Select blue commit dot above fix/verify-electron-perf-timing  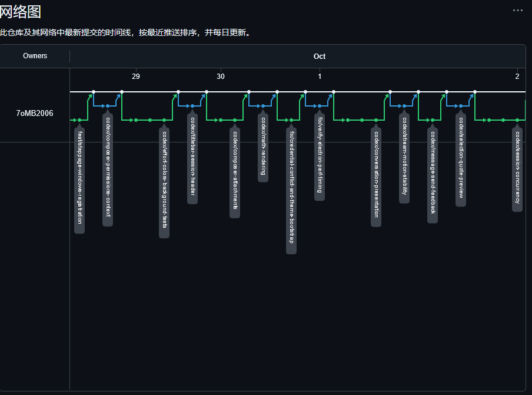pyautogui.click(x=320, y=106)
